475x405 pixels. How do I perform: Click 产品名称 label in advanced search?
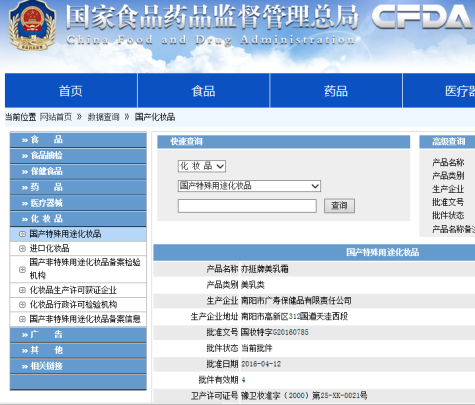(448, 162)
